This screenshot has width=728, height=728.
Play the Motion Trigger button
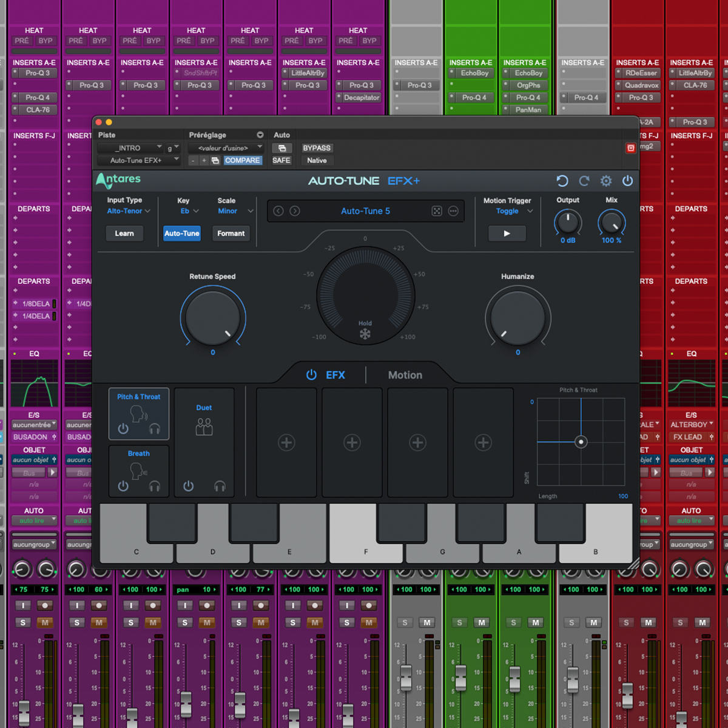pyautogui.click(x=507, y=234)
